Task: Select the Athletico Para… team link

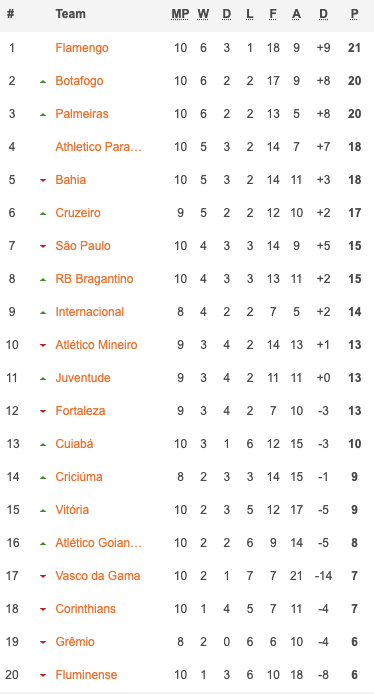Action: pos(98,147)
